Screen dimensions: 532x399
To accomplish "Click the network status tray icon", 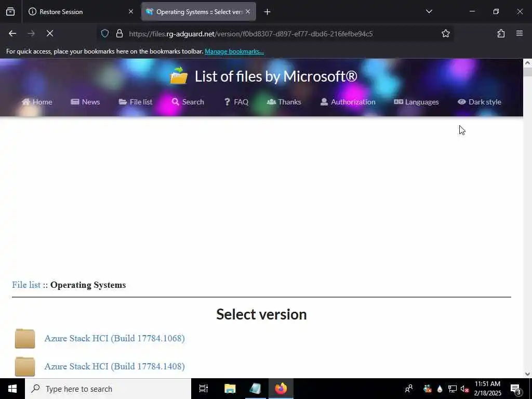I will coord(453,389).
